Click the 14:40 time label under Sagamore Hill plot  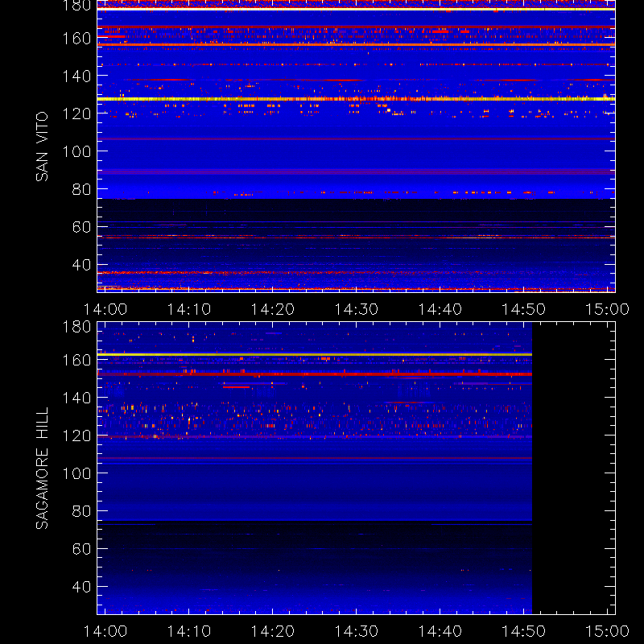coord(440,631)
